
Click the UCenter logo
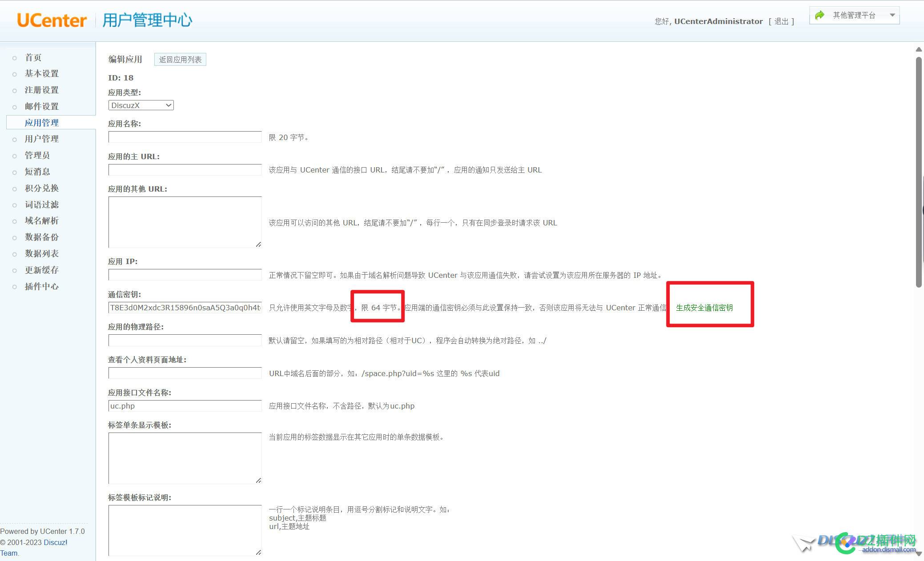point(52,20)
